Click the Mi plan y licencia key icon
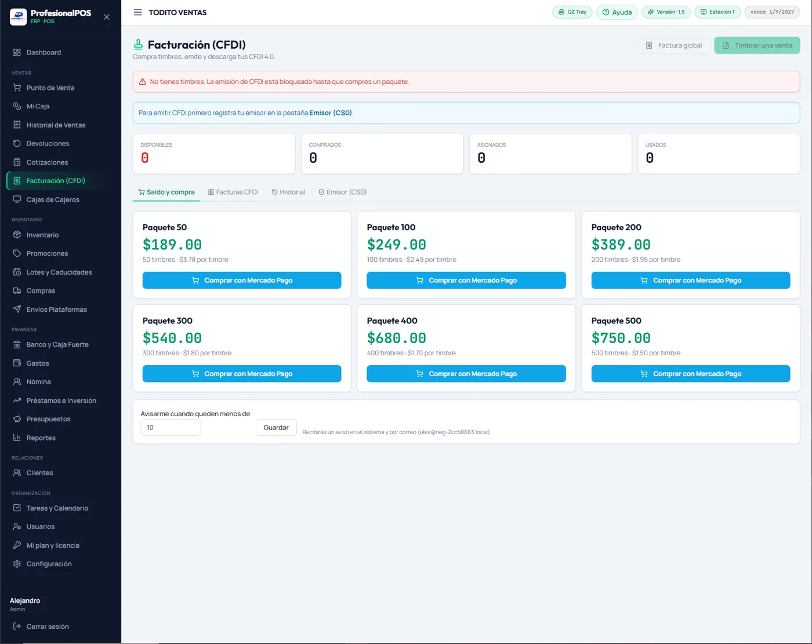Viewport: 812px width, 644px height. coord(17,545)
